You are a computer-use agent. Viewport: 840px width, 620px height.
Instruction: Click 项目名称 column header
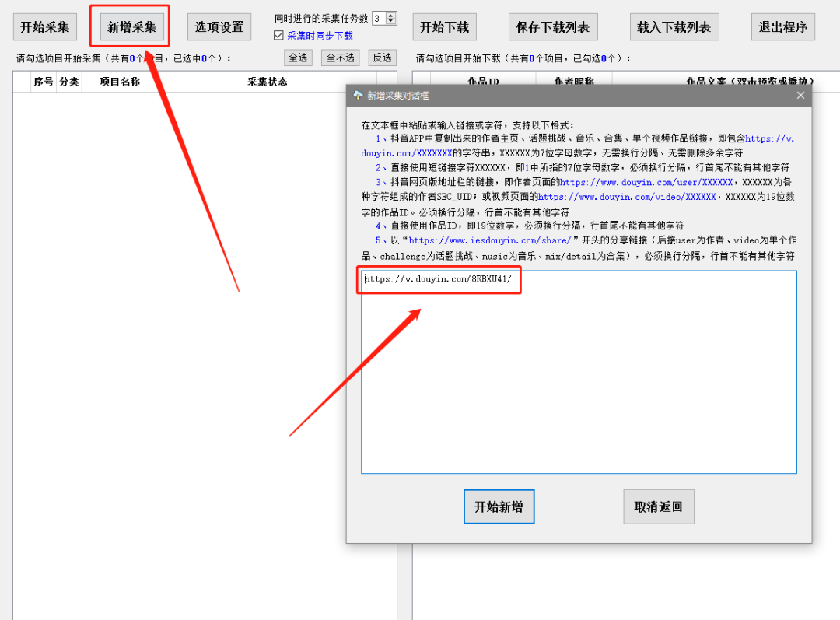point(120,82)
